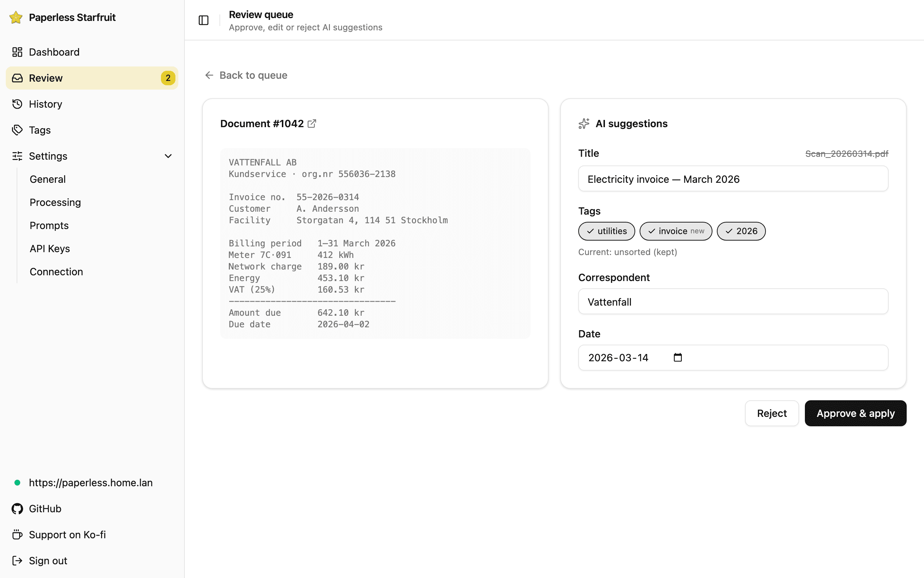924x578 pixels.
Task: Click the 'Current: unsorted (kept)' text
Action: click(627, 252)
